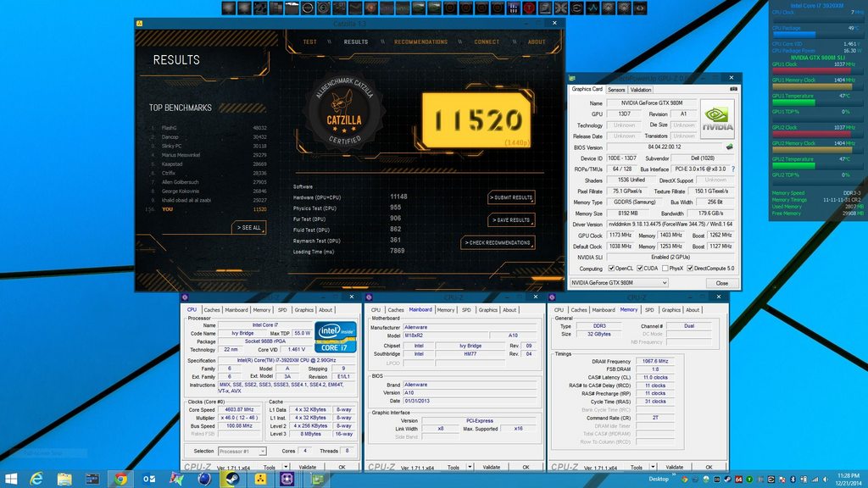
Task: Click Validate in the CPU-Z CPU window
Action: [x=307, y=468]
